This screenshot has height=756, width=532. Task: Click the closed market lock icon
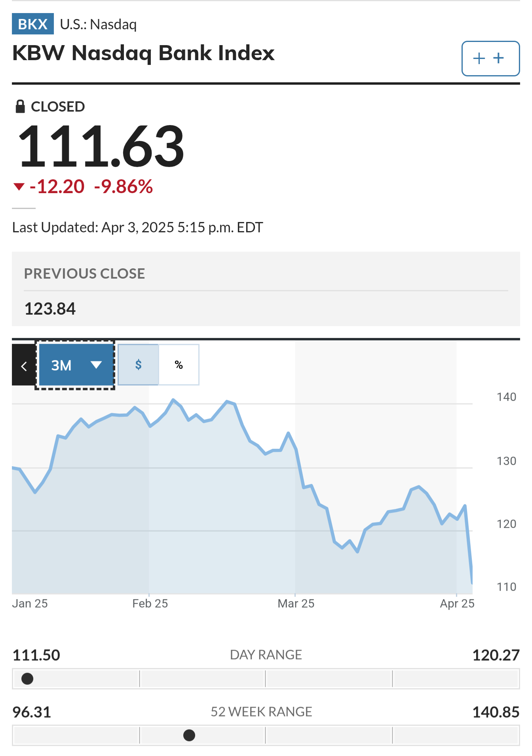20,106
